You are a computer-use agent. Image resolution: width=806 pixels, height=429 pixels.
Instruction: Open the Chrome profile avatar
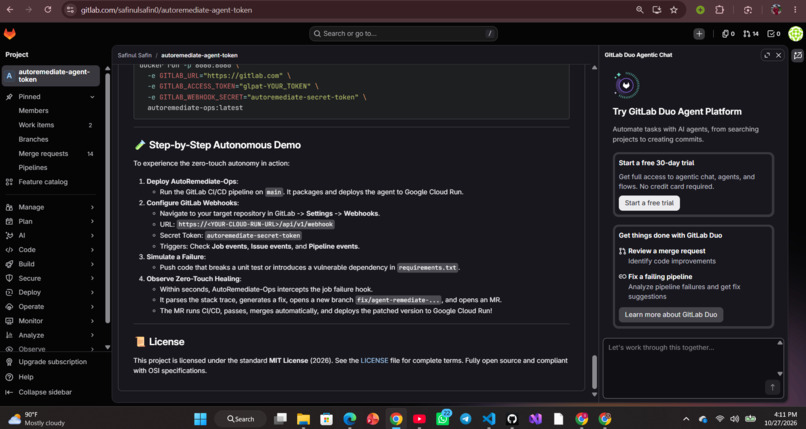click(776, 10)
